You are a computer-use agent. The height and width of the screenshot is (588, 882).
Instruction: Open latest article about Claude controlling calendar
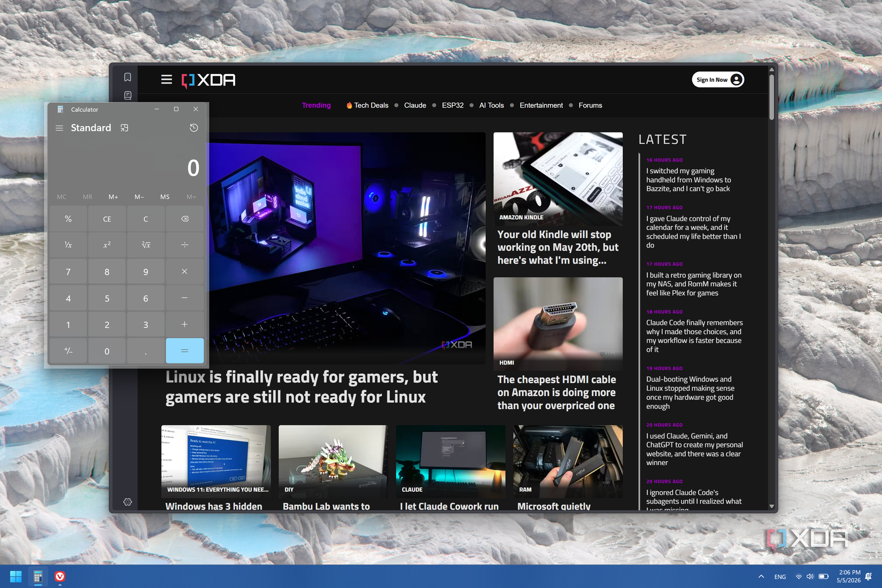[694, 232]
